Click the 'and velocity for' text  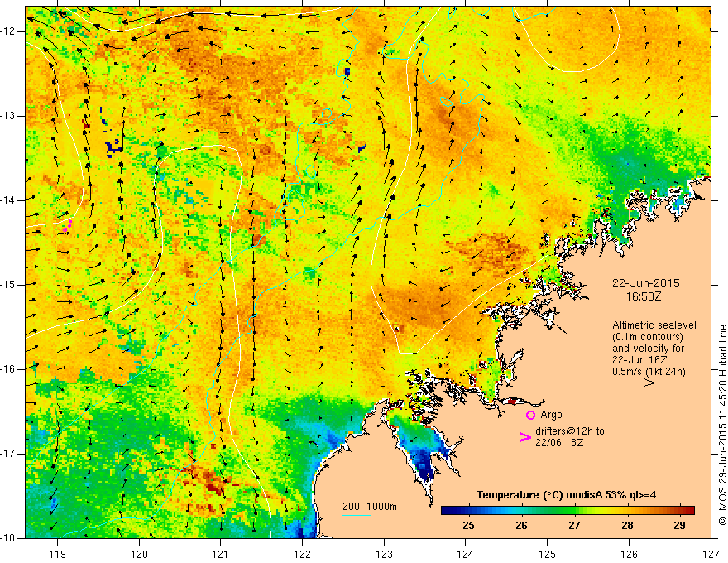[x=648, y=349]
